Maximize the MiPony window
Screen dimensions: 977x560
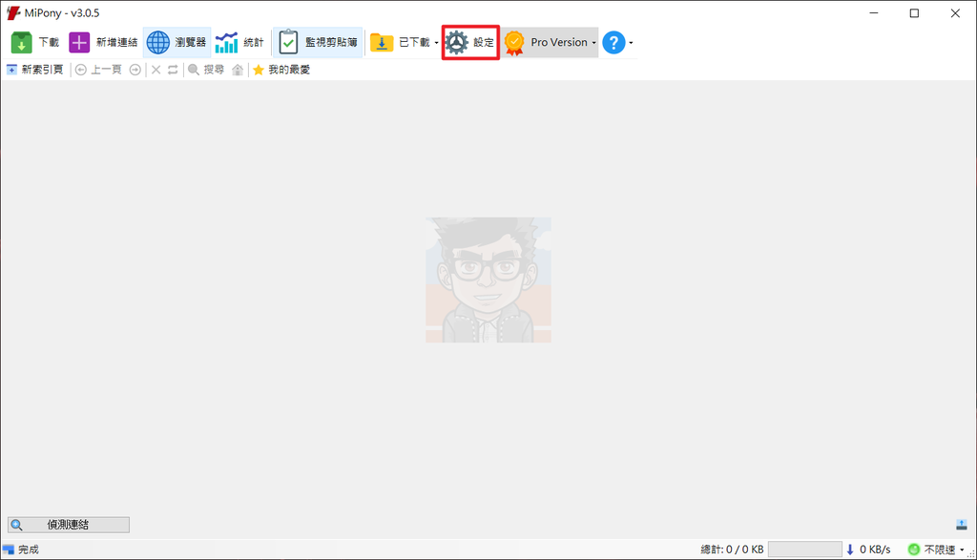click(x=914, y=13)
